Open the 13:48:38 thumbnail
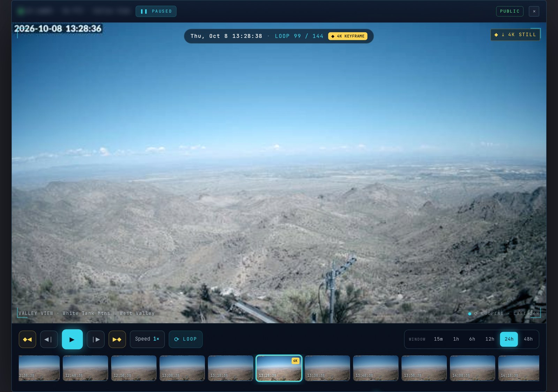This screenshot has height=392, width=558. pyautogui.click(x=376, y=368)
